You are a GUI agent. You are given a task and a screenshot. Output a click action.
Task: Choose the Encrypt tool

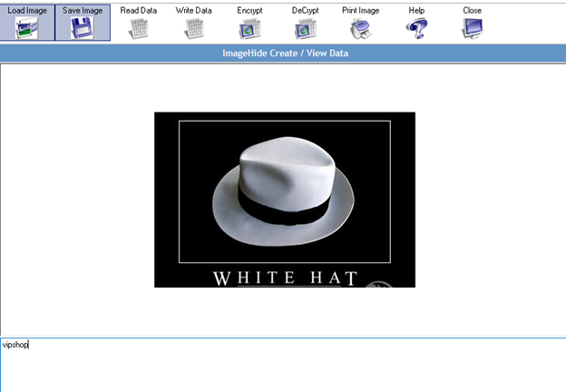(x=249, y=23)
